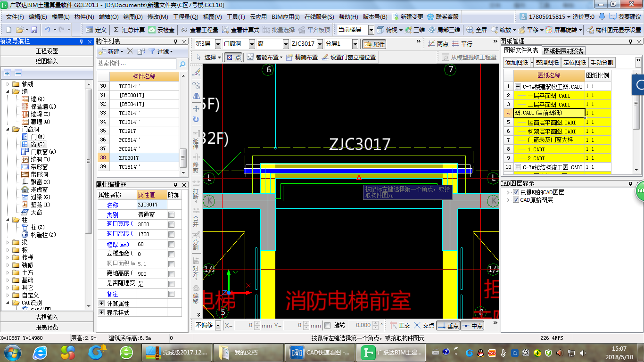The height and width of the screenshot is (362, 644).
Task: Switch to the 图纸楼层对照表 tab
Action: pos(563,50)
